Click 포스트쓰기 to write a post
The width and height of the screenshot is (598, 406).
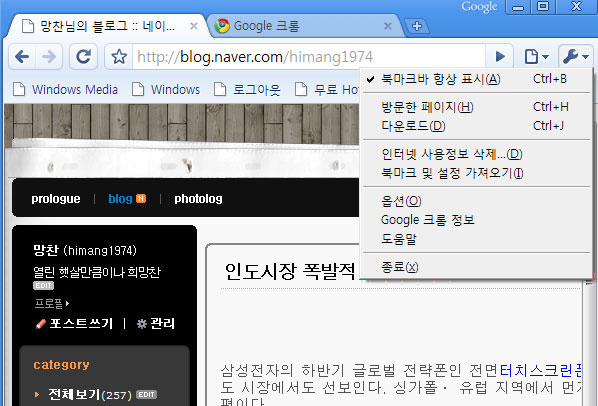point(81,323)
